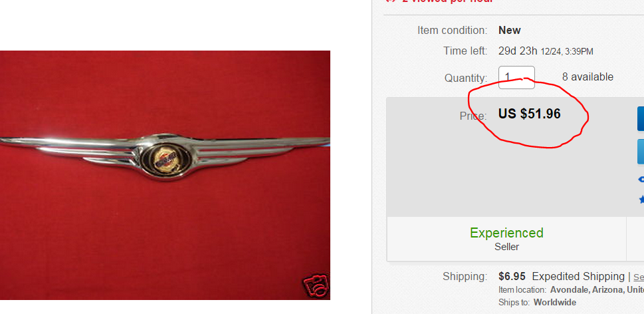Click the 8 available quantity text
The width and height of the screenshot is (644, 314).
588,77
